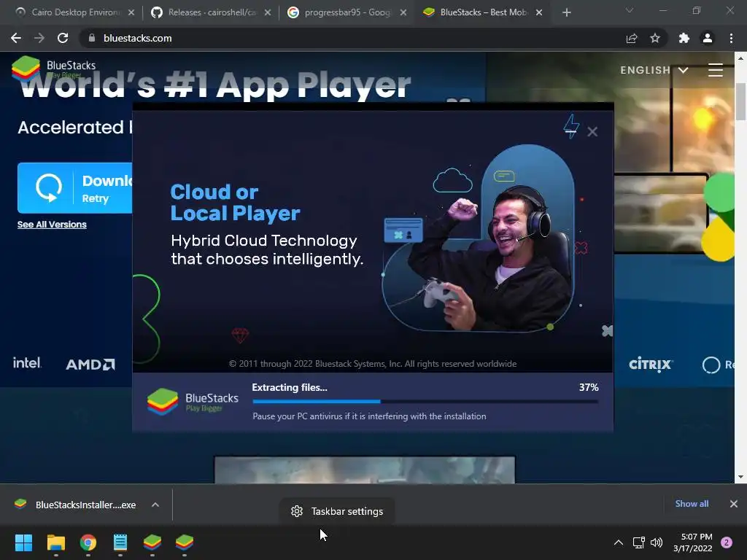Click the address bar showing bluestacks.com
747x560 pixels.
point(352,38)
